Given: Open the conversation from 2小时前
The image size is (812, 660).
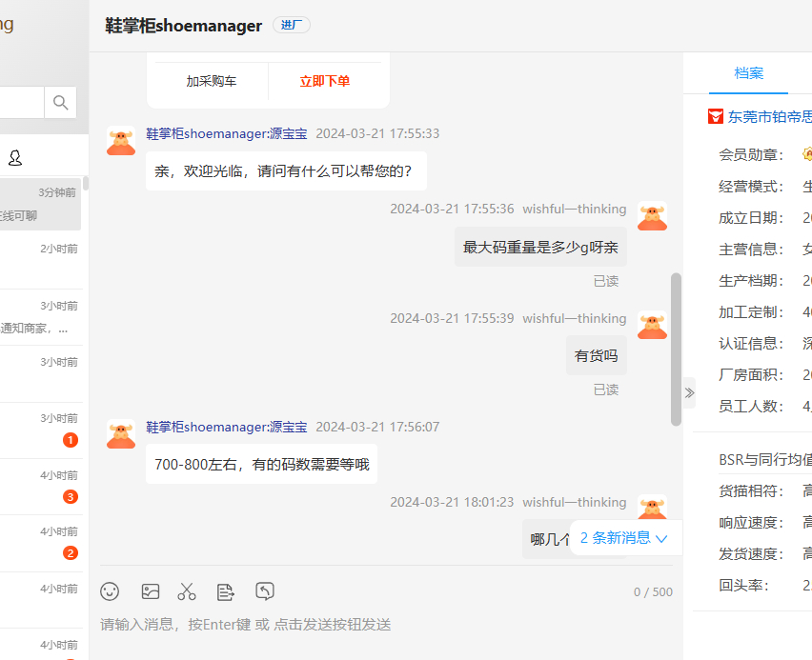Looking at the screenshot, I should point(41,261).
